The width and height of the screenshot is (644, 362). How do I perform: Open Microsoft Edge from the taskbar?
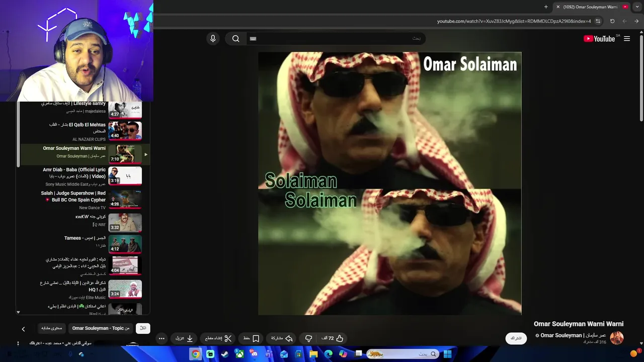328,354
